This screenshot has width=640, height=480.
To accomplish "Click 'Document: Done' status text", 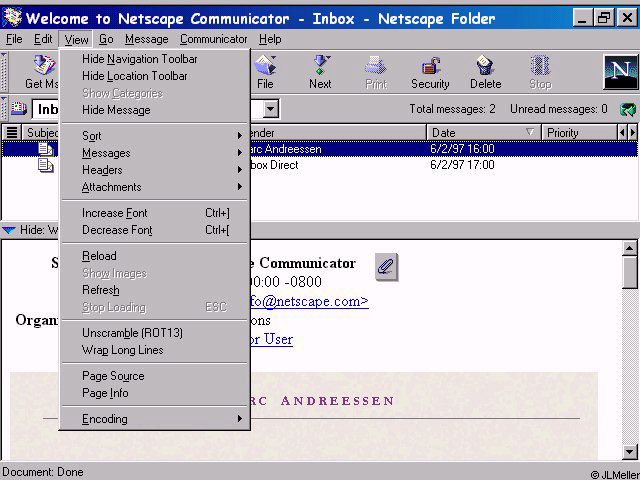I will pyautogui.click(x=42, y=472).
